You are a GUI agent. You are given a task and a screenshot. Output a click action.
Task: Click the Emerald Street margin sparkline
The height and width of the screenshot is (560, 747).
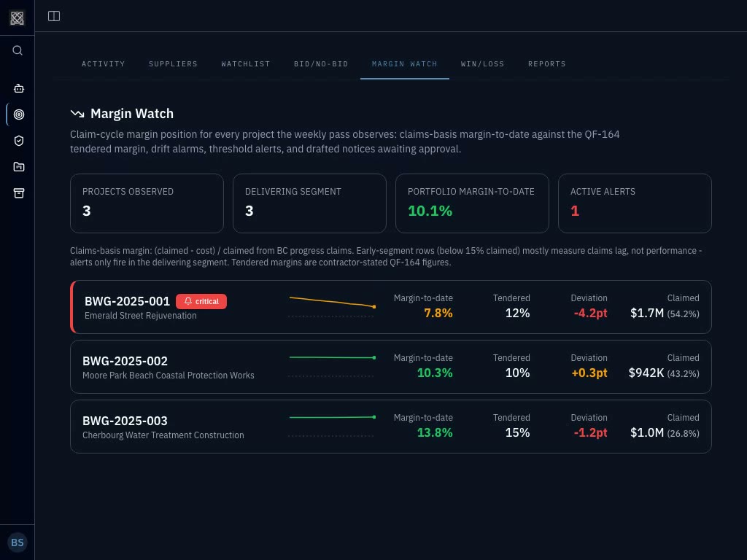pos(332,307)
